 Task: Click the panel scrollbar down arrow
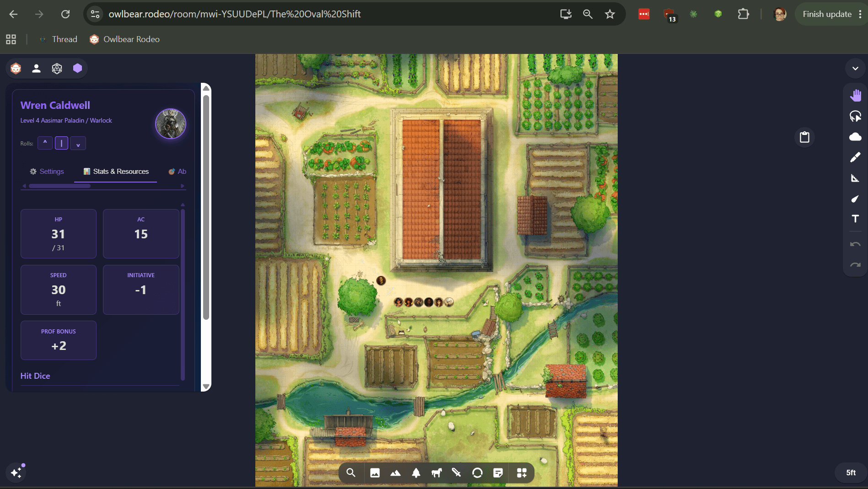point(206,387)
